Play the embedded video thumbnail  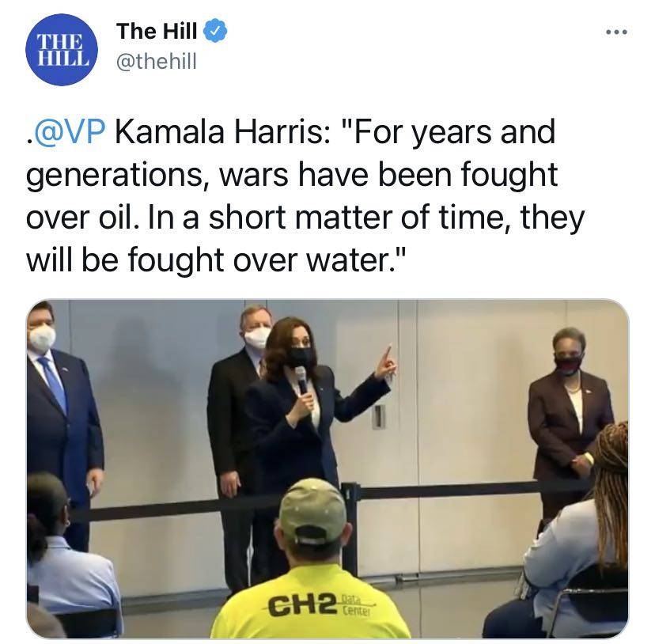[327, 469]
